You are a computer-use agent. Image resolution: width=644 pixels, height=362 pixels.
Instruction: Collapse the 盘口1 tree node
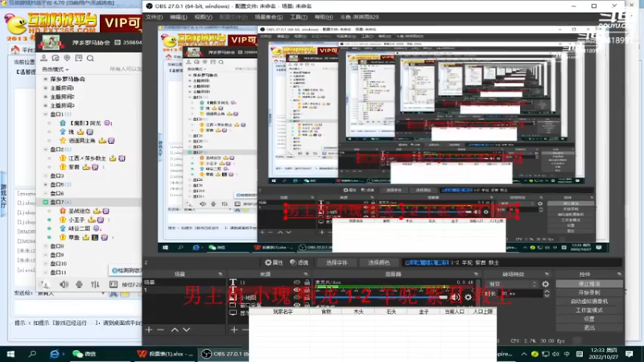coord(46,114)
